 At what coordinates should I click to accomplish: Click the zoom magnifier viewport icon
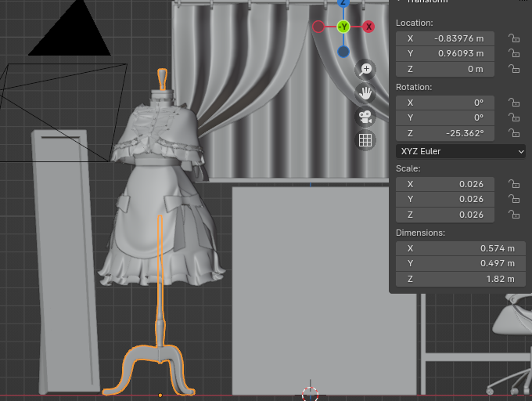tap(365, 70)
